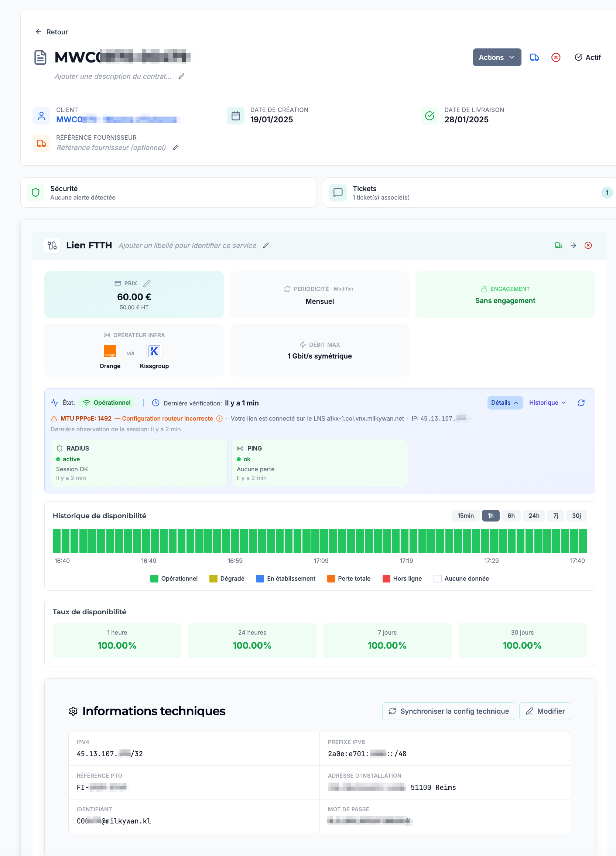The image size is (616, 856).
Task: Click the info icon beside router configuration warning
Action: [219, 418]
